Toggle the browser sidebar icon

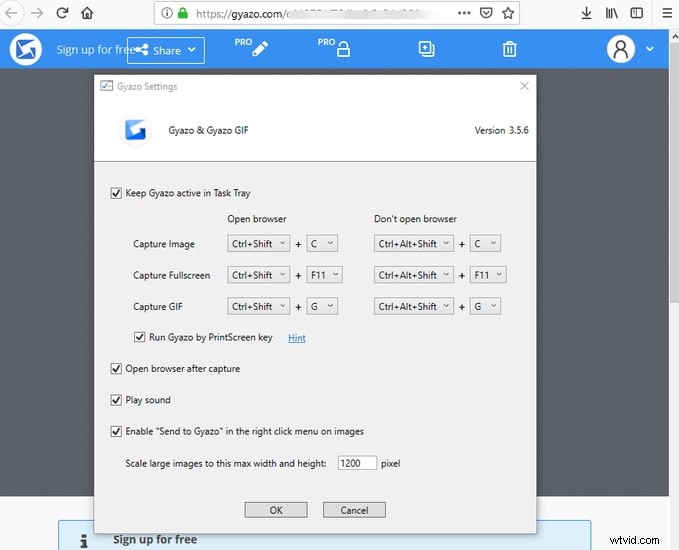[637, 13]
